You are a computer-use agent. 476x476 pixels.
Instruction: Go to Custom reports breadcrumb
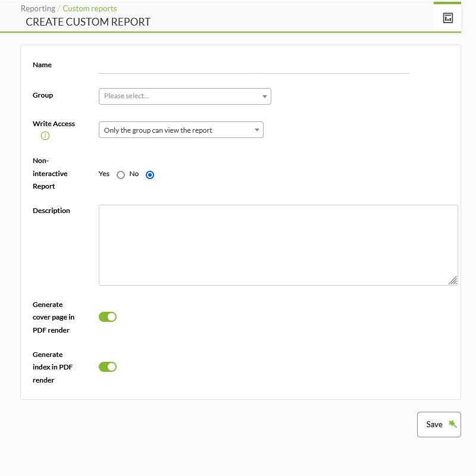90,8
